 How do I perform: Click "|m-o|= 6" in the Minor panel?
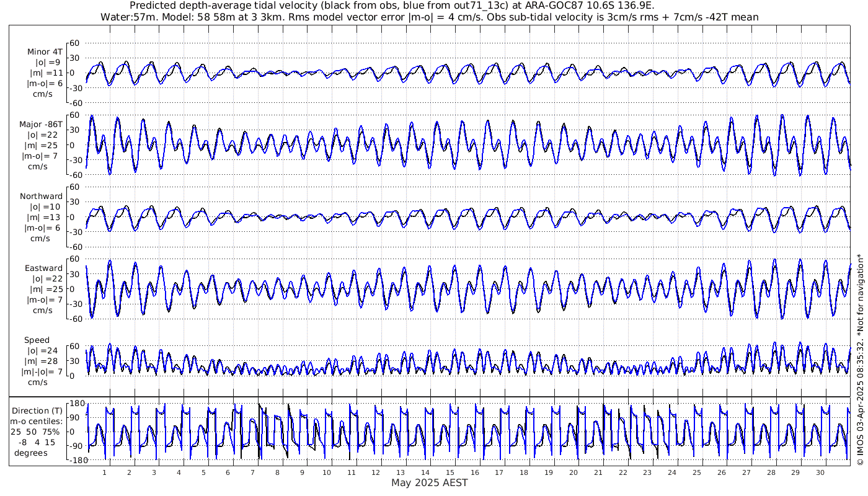click(43, 84)
